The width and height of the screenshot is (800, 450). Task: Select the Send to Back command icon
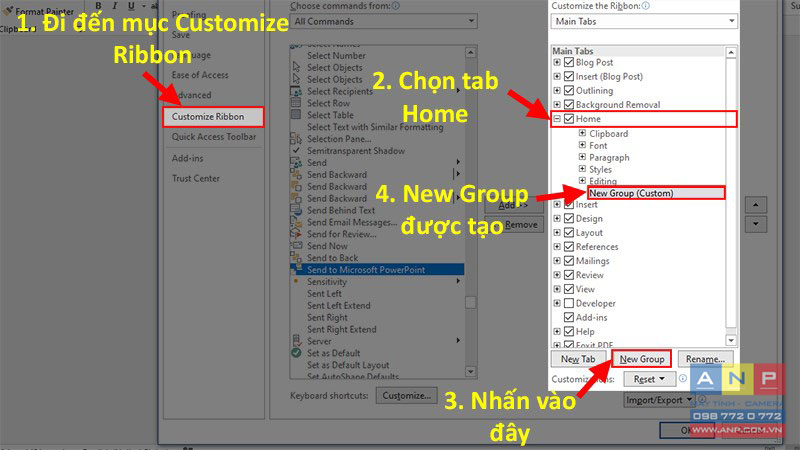[296, 258]
